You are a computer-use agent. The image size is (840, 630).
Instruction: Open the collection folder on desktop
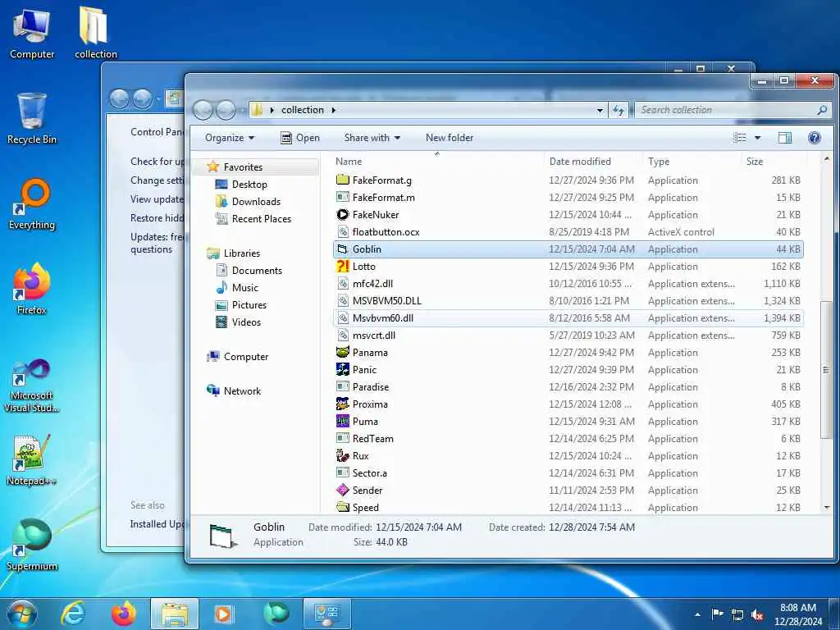coord(95,32)
